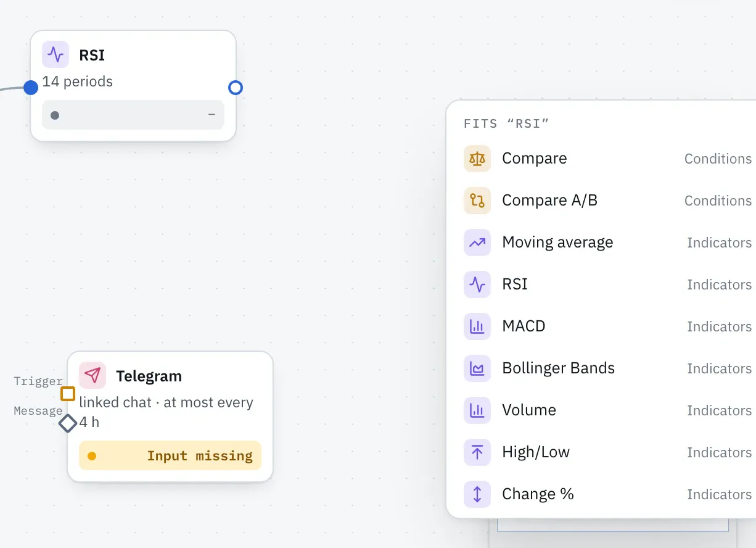
Task: Select Volume from the indicators list
Action: click(x=607, y=410)
